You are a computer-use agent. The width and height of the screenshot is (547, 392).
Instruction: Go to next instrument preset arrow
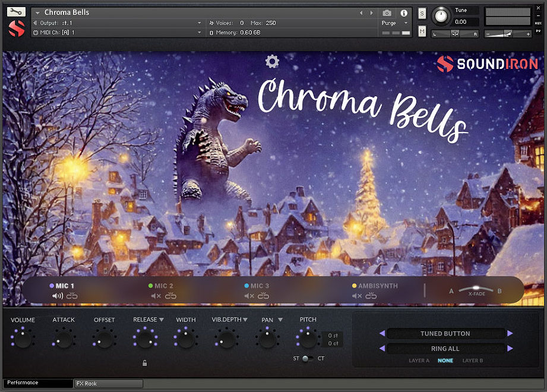(372, 13)
